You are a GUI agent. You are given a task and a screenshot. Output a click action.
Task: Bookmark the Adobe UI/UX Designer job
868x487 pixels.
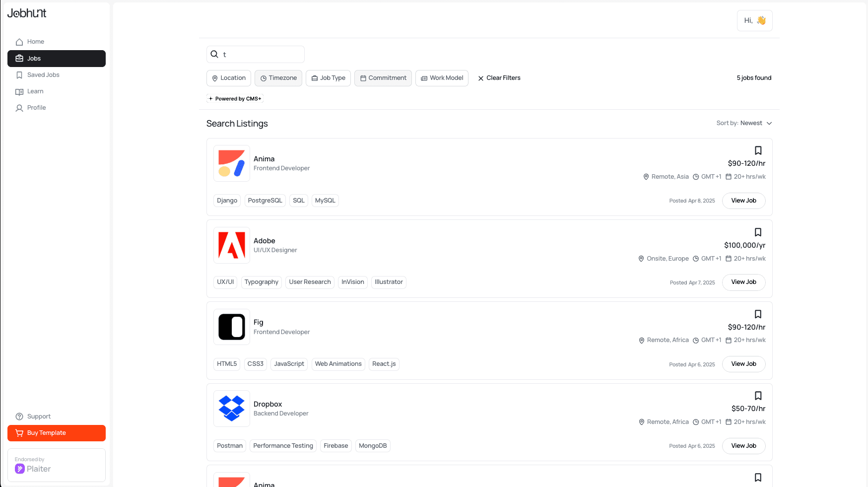(x=758, y=232)
